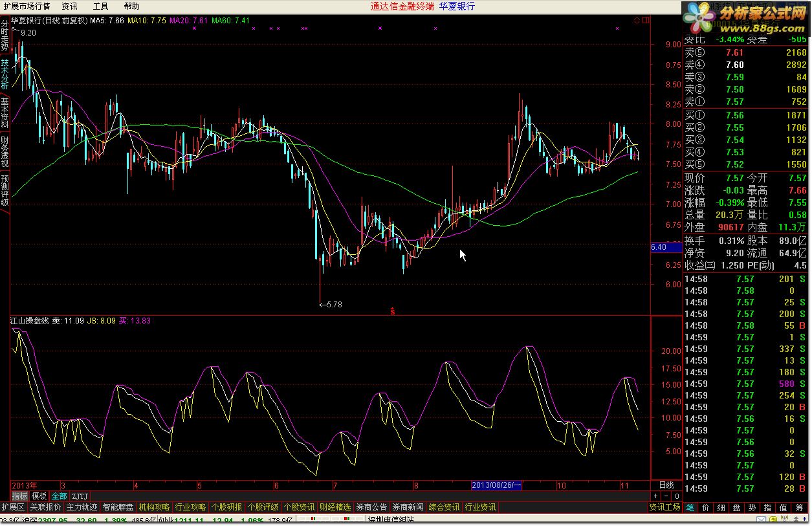Click the 深圳电信组站 status bar entry
Viewport: 812px width, 526px height.
[391, 521]
